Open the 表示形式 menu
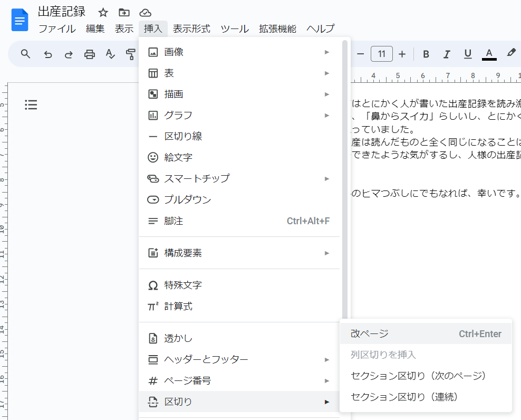 pos(192,29)
